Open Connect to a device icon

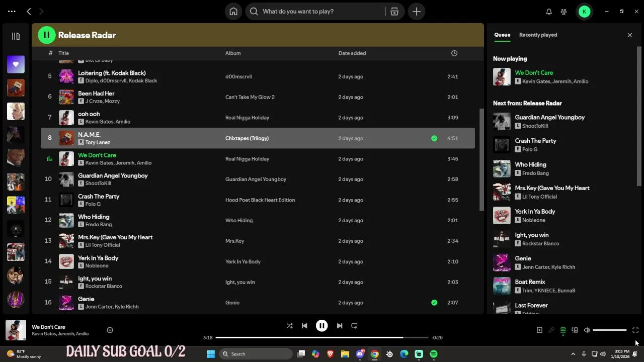(x=575, y=330)
